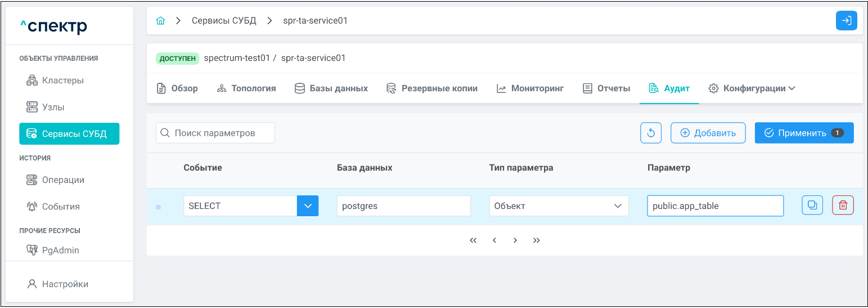
Task: Click the home icon in breadcrumb
Action: [160, 21]
